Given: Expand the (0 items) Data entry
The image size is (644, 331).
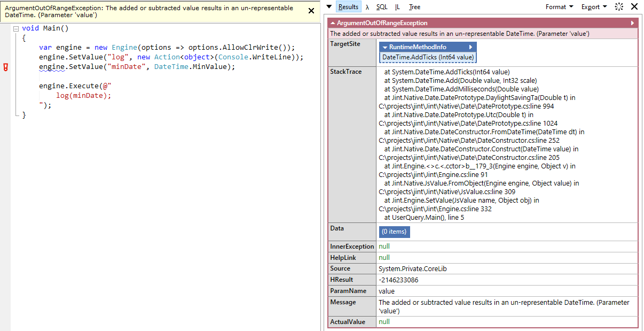Looking at the screenshot, I should [x=394, y=232].
